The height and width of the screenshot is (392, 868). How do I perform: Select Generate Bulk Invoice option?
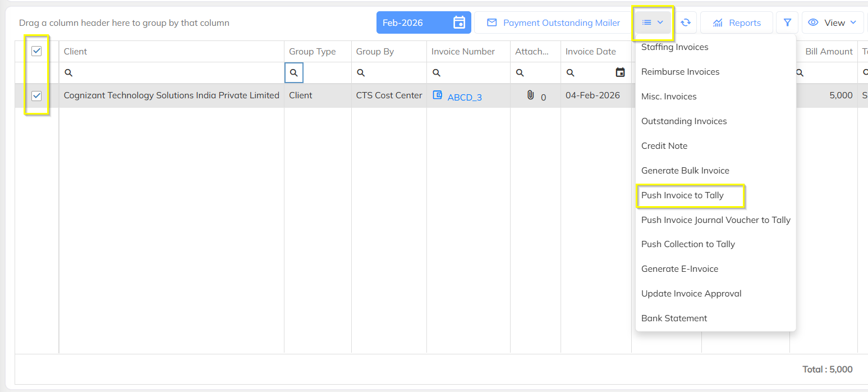point(685,171)
